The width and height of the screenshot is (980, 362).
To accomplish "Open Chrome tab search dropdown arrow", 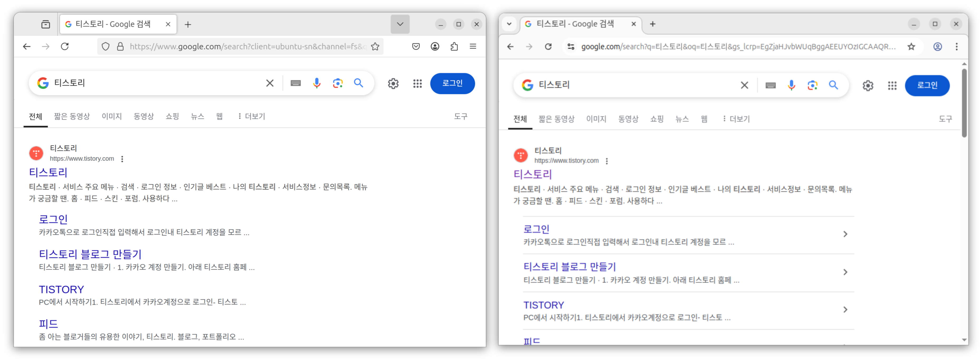I will pyautogui.click(x=509, y=24).
